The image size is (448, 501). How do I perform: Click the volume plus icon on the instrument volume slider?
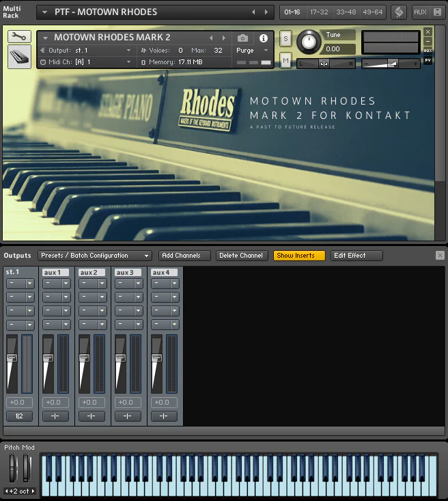point(415,64)
